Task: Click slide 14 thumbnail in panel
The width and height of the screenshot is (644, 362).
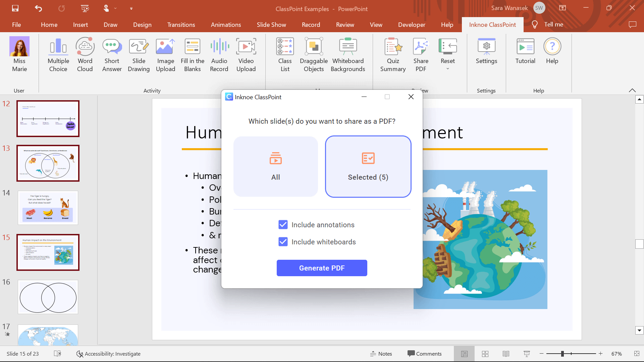Action: point(48,207)
